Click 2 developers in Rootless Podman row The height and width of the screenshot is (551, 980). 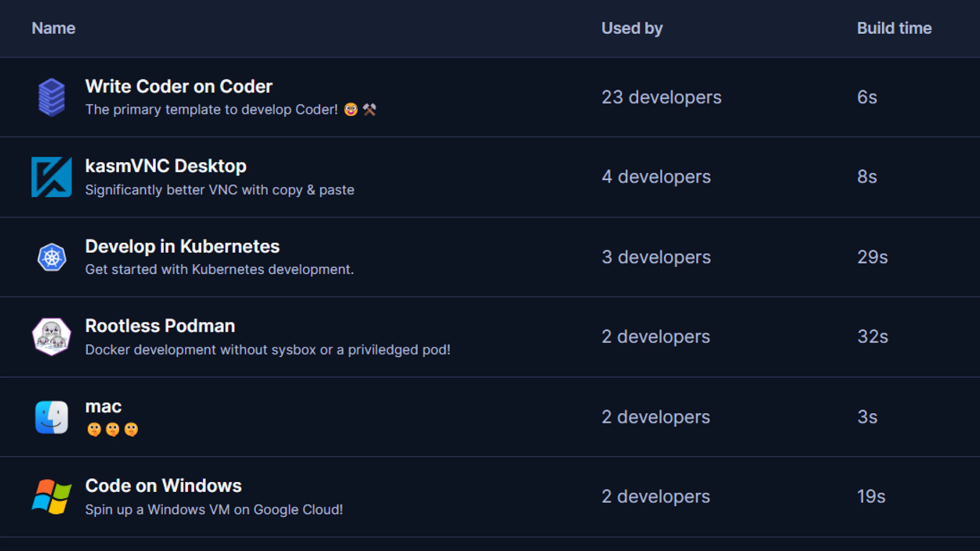(x=656, y=337)
